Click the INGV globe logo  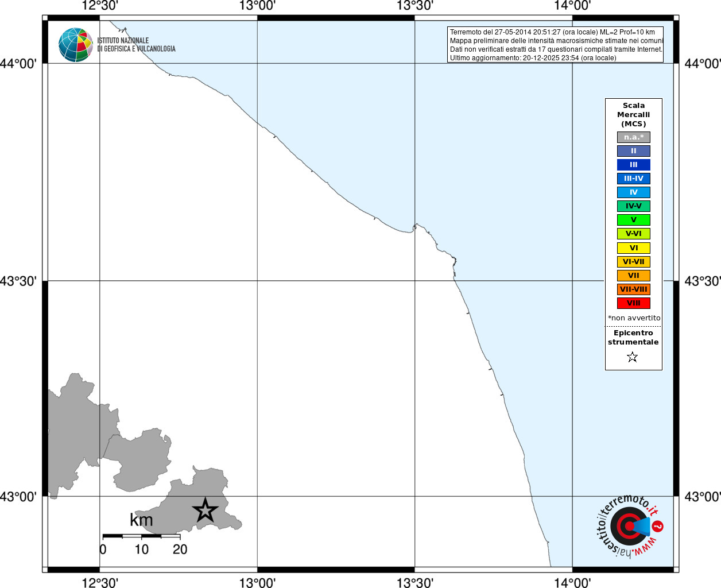pyautogui.click(x=76, y=45)
